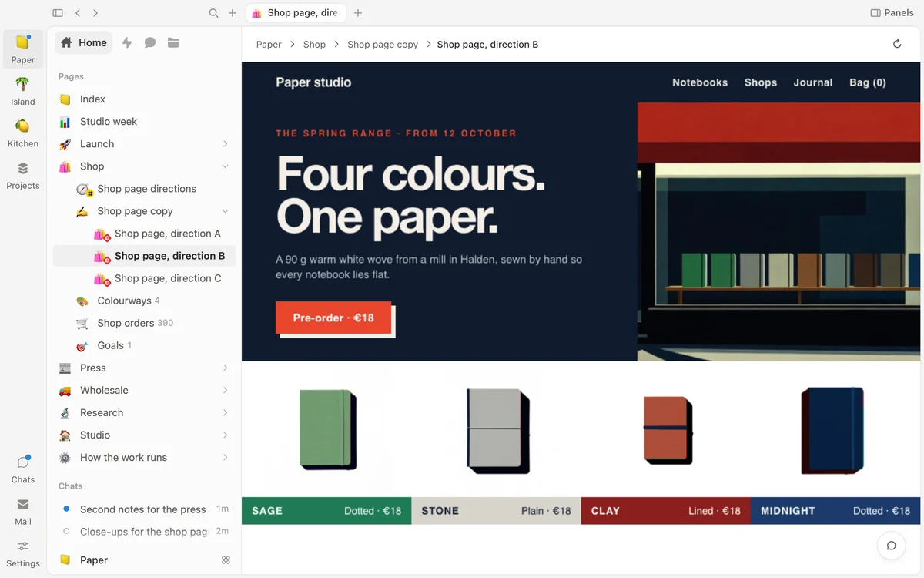
Task: Select the Midnight colour bar
Action: (835, 511)
